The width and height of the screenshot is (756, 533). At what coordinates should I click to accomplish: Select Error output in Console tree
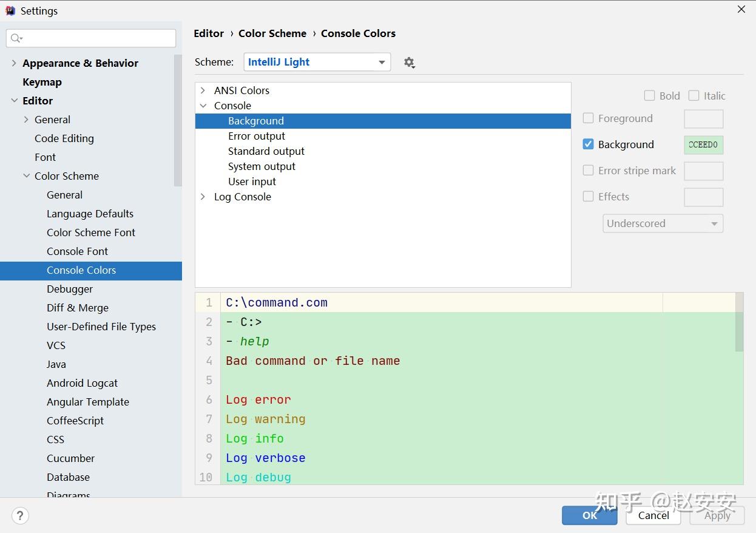click(257, 136)
